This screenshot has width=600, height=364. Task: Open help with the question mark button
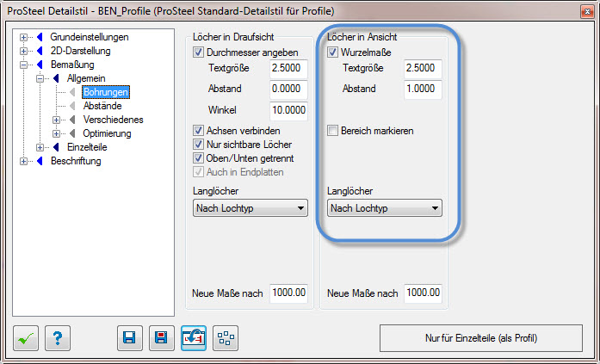[x=58, y=338]
